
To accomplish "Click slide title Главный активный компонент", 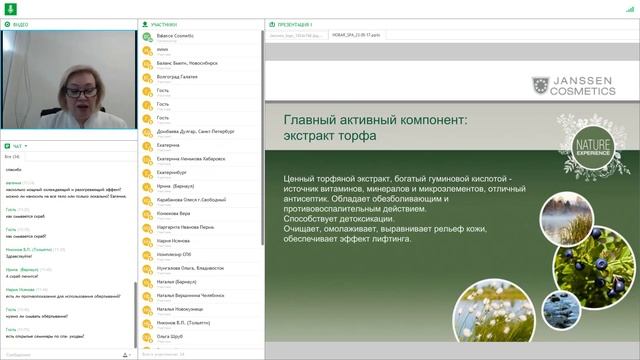I will 376,120.
